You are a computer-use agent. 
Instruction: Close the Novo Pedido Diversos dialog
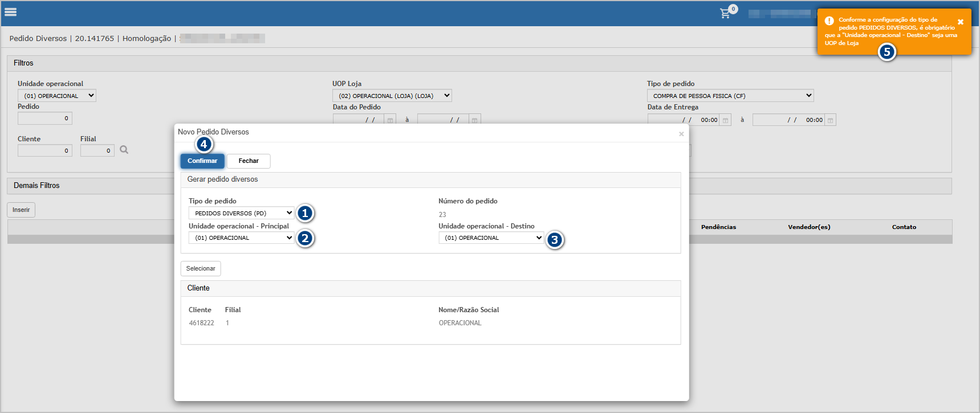(681, 134)
